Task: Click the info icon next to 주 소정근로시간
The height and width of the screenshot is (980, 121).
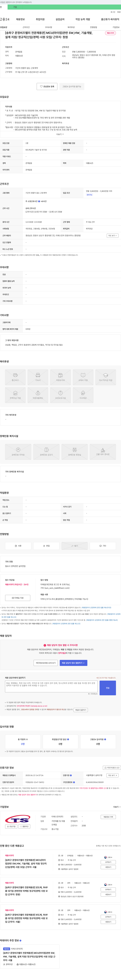Action: click(x=39, y=201)
